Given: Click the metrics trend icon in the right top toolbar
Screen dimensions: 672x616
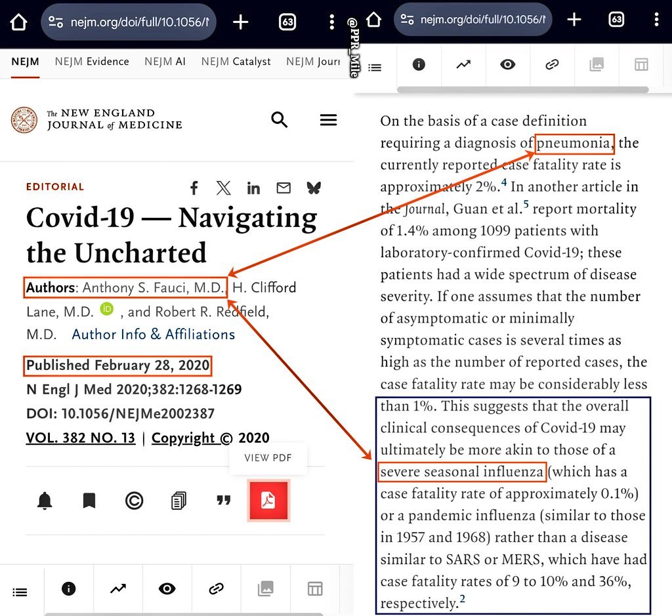Looking at the screenshot, I should click(x=463, y=64).
